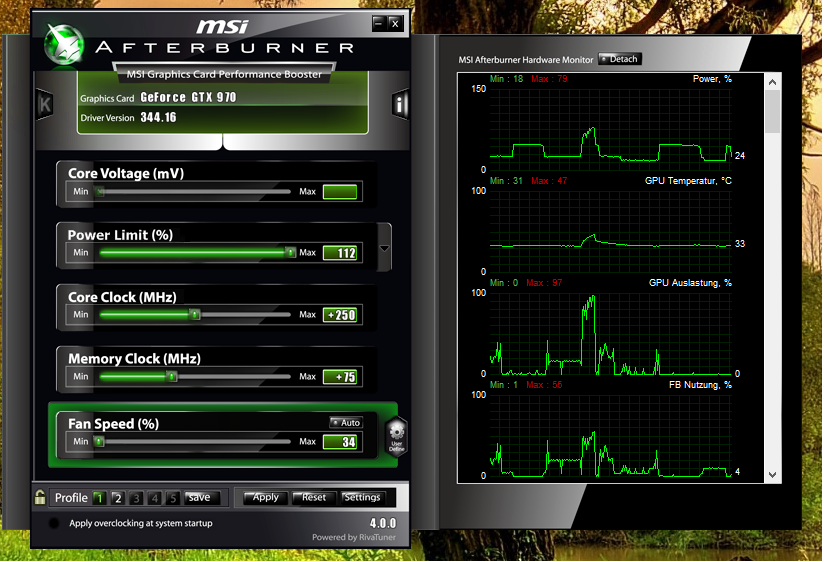Screen dimensions: 824x562
Task: Click the profile lock icon
Action: 40,497
